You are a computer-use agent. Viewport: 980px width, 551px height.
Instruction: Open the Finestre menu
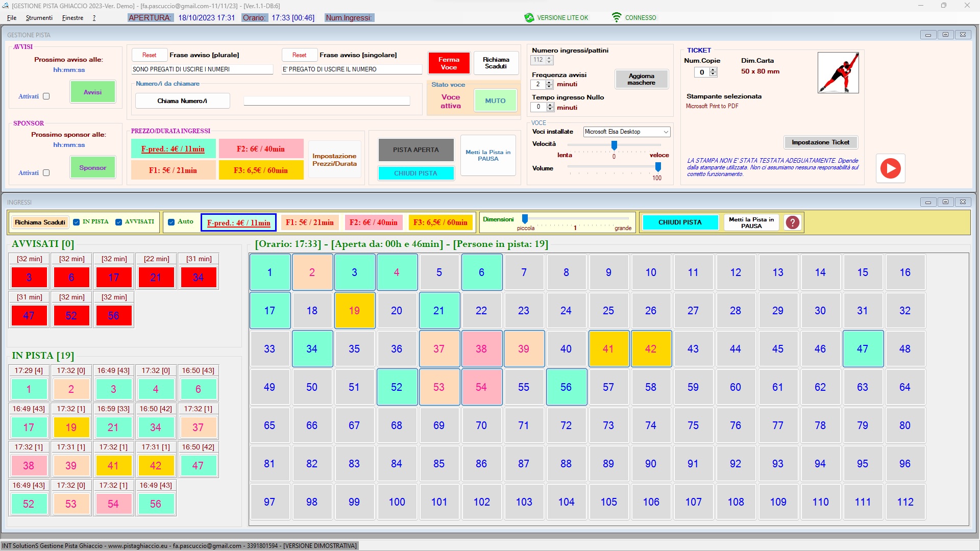pyautogui.click(x=72, y=18)
